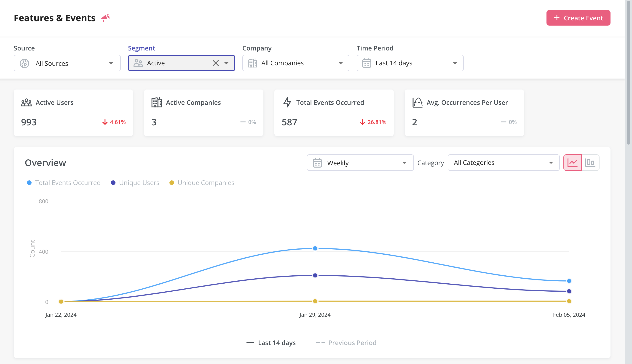Click the Jan 22, 2024 axis label

61,315
